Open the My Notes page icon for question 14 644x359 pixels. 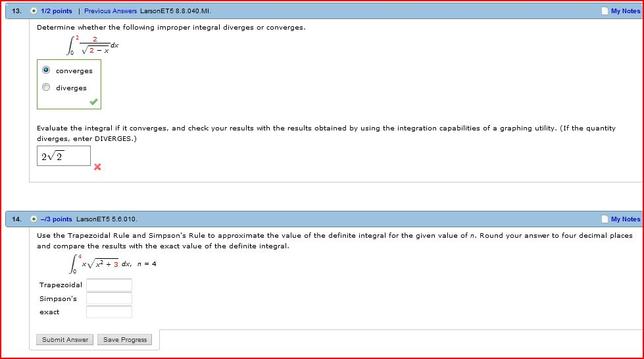point(605,219)
